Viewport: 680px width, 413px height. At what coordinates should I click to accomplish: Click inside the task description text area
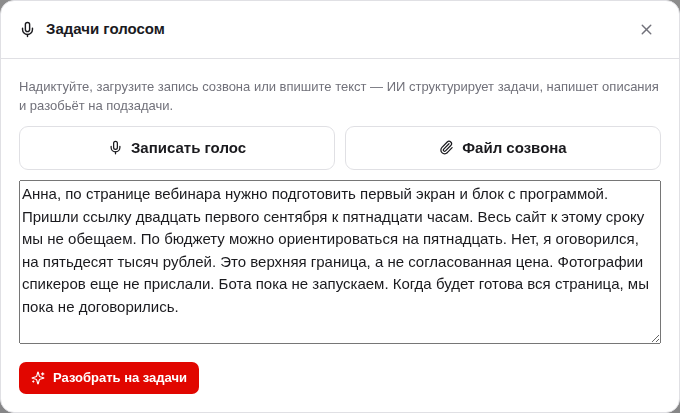[340, 262]
